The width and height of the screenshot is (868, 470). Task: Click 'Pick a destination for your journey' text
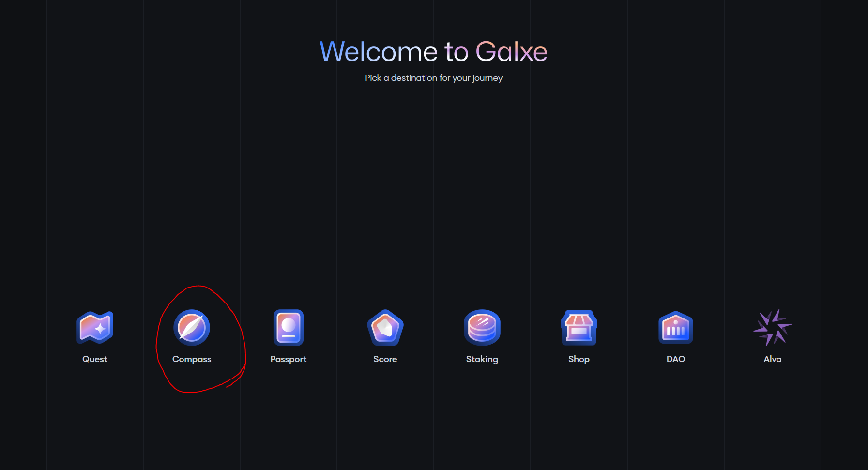click(x=434, y=78)
